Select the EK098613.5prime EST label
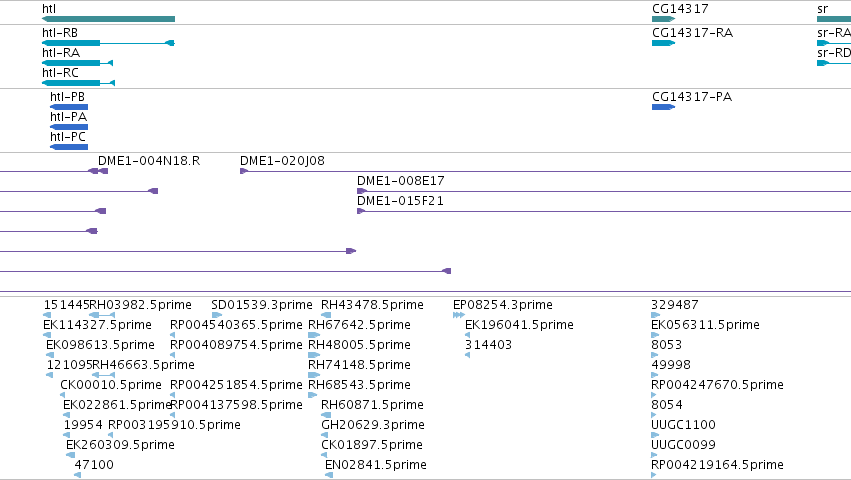Viewport: 851px width, 480px height. point(100,345)
